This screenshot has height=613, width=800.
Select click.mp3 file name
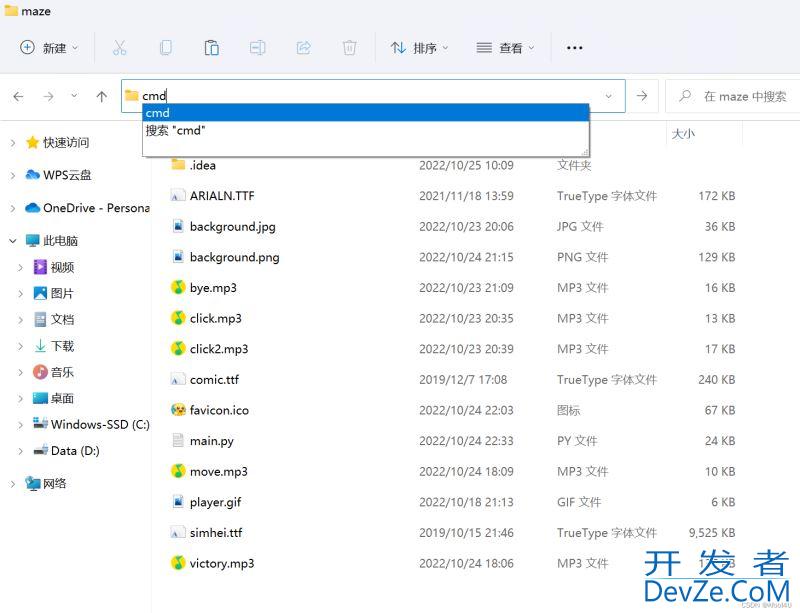click(x=216, y=318)
